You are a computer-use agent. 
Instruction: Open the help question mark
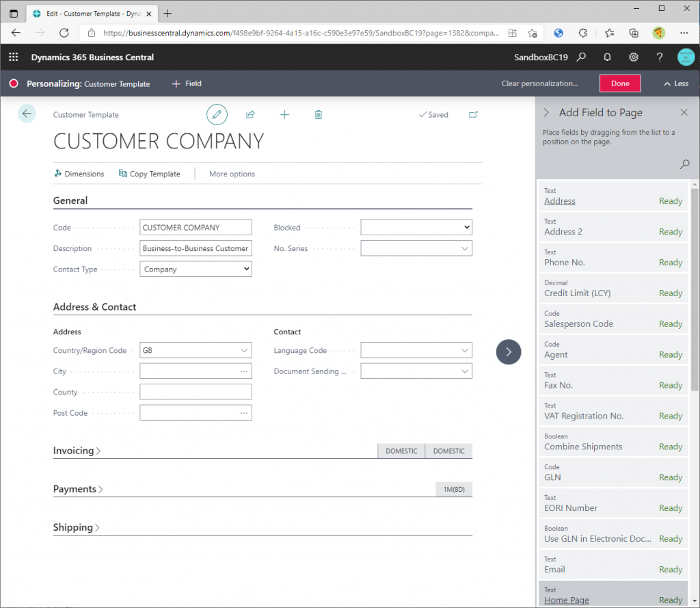click(660, 57)
